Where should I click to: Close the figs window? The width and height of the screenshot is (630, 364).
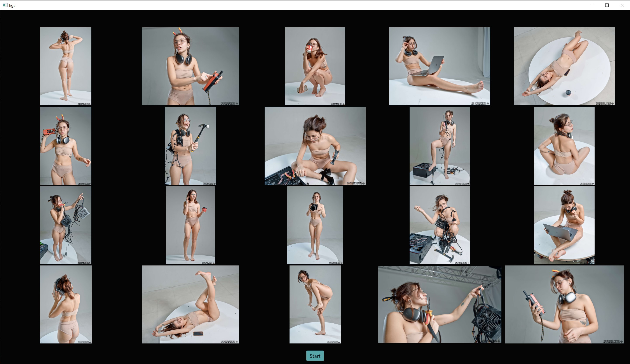pyautogui.click(x=622, y=5)
